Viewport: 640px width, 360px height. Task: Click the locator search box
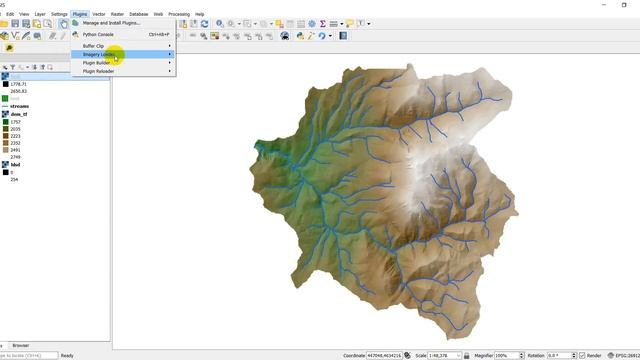(29, 356)
